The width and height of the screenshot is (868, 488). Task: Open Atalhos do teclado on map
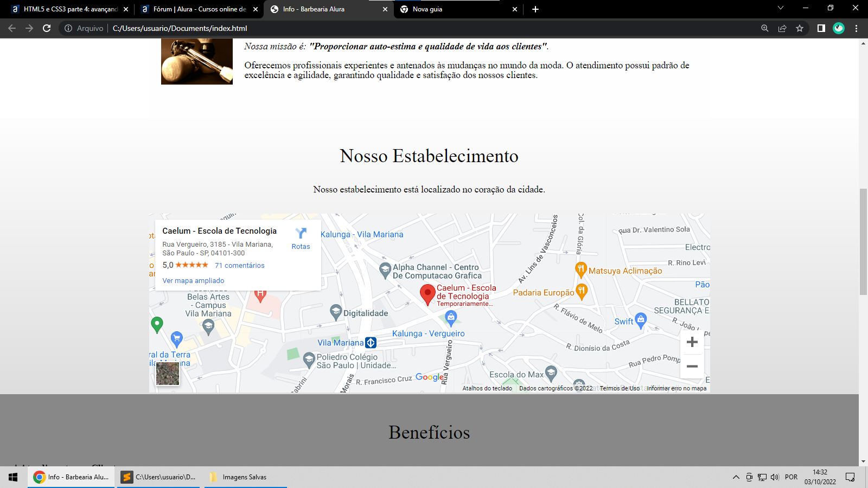[487, 388]
